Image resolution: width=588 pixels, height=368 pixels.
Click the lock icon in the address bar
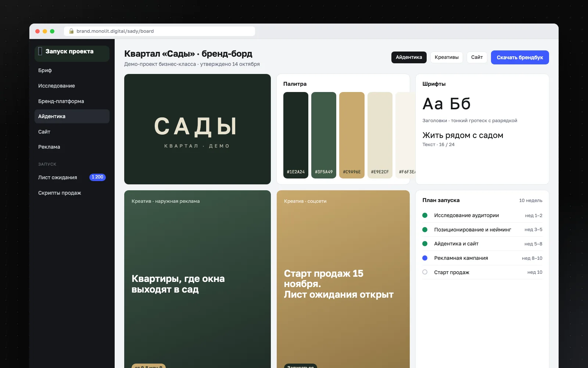(x=71, y=31)
